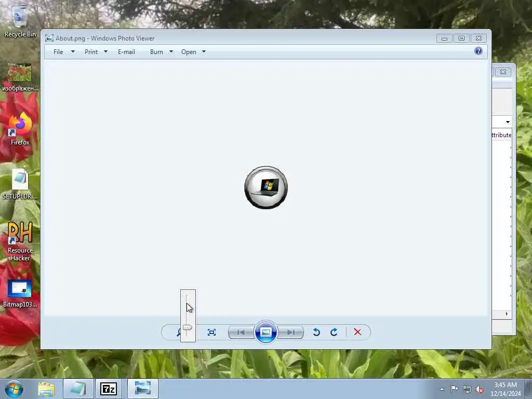Image resolution: width=532 pixels, height=399 pixels.
Task: Switch to 7-Zip taskbar button
Action: tap(109, 389)
